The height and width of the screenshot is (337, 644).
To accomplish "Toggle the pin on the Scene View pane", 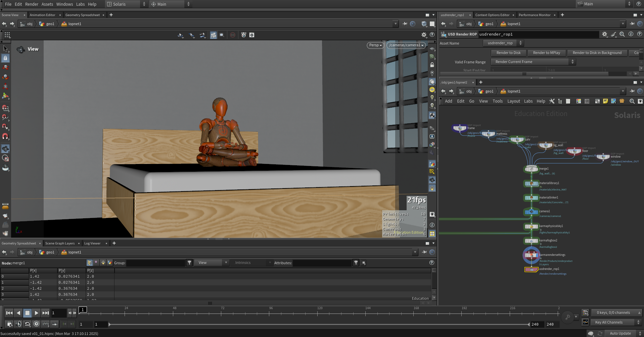I will (405, 24).
